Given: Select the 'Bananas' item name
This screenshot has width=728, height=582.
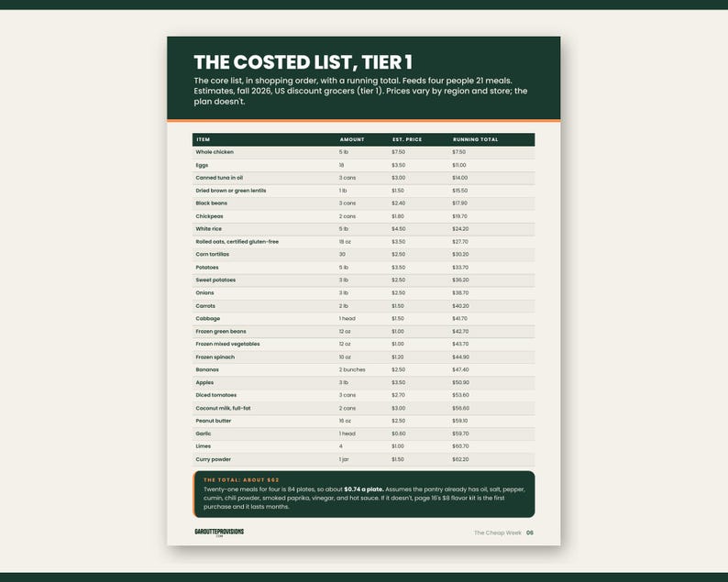Looking at the screenshot, I should tap(207, 369).
